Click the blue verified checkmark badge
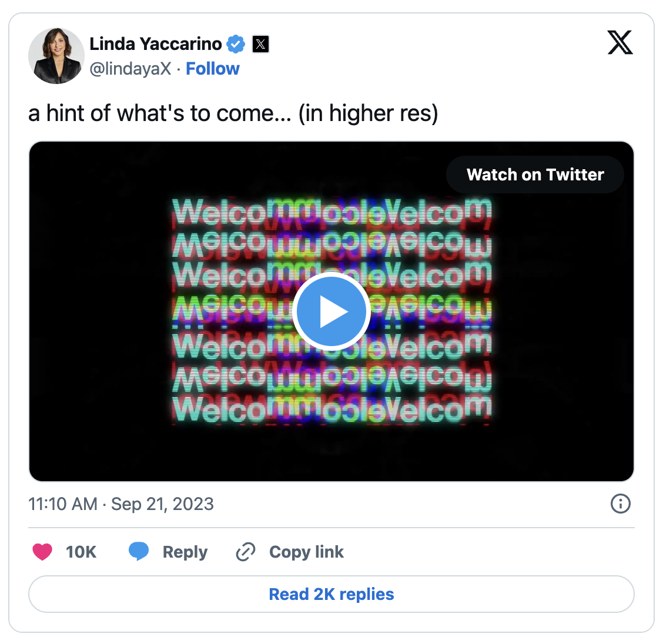Screen dimensions: 663x644 click(236, 44)
